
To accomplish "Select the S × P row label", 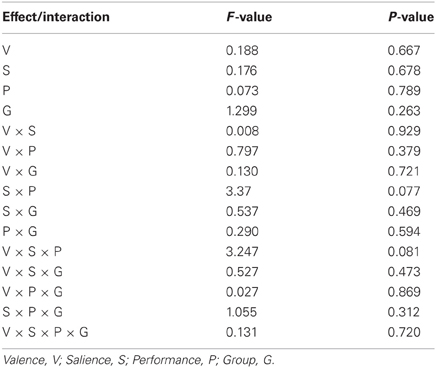I will (x=19, y=191).
